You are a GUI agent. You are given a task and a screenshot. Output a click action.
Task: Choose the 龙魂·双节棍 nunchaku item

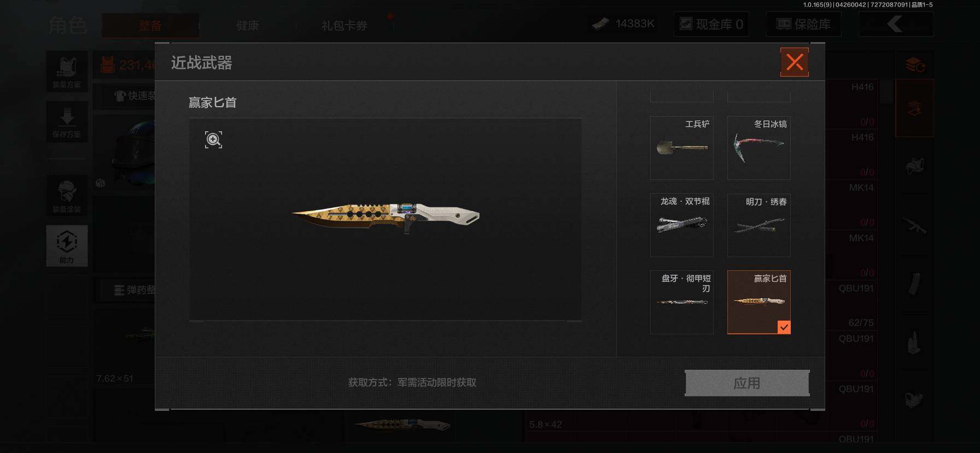(682, 225)
